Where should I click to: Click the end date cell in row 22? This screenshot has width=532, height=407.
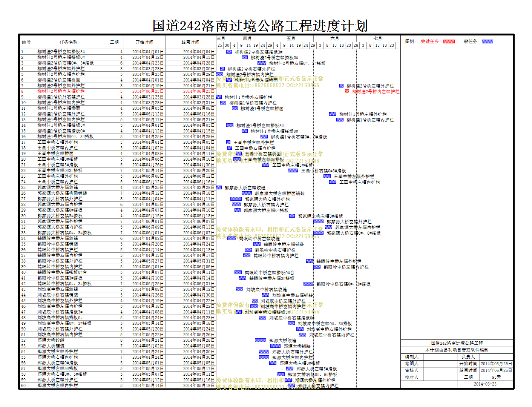[190, 170]
